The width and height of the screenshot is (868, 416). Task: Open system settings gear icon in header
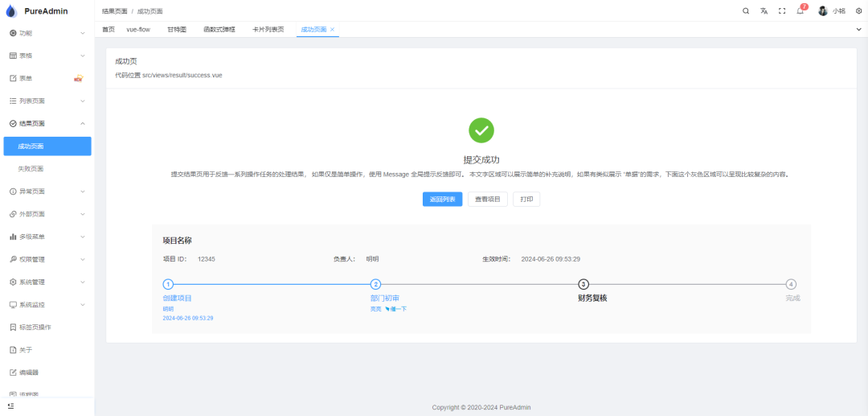858,11
